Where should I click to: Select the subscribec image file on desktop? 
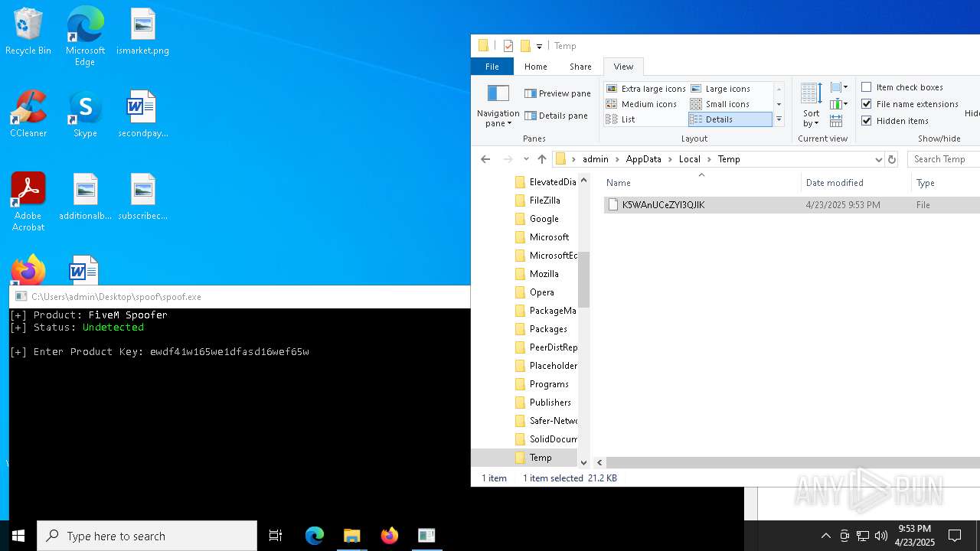click(x=142, y=197)
